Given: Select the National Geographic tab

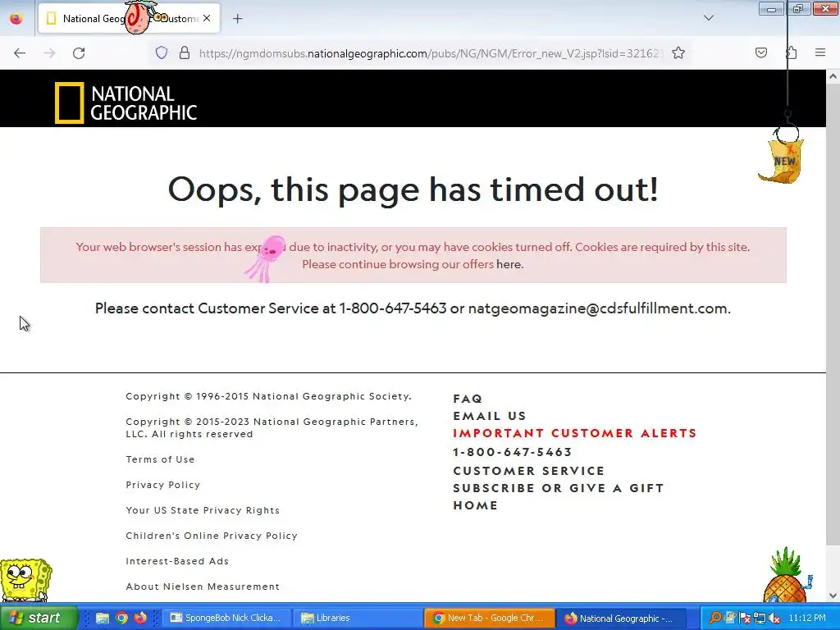Looking at the screenshot, I should (x=129, y=18).
